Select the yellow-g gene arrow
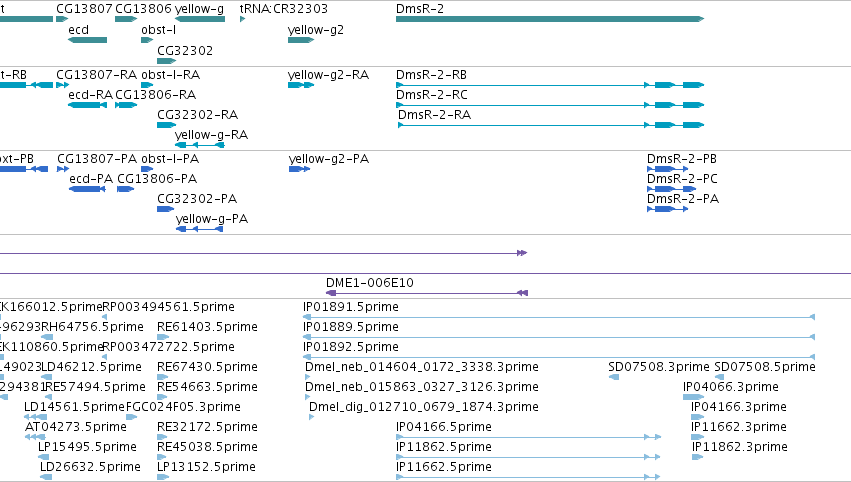 coord(200,19)
